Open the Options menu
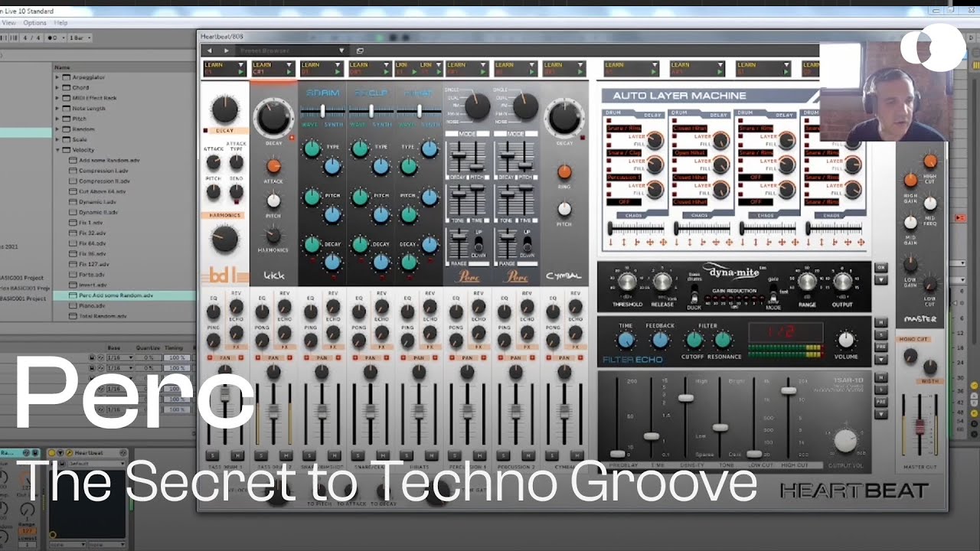 [34, 23]
